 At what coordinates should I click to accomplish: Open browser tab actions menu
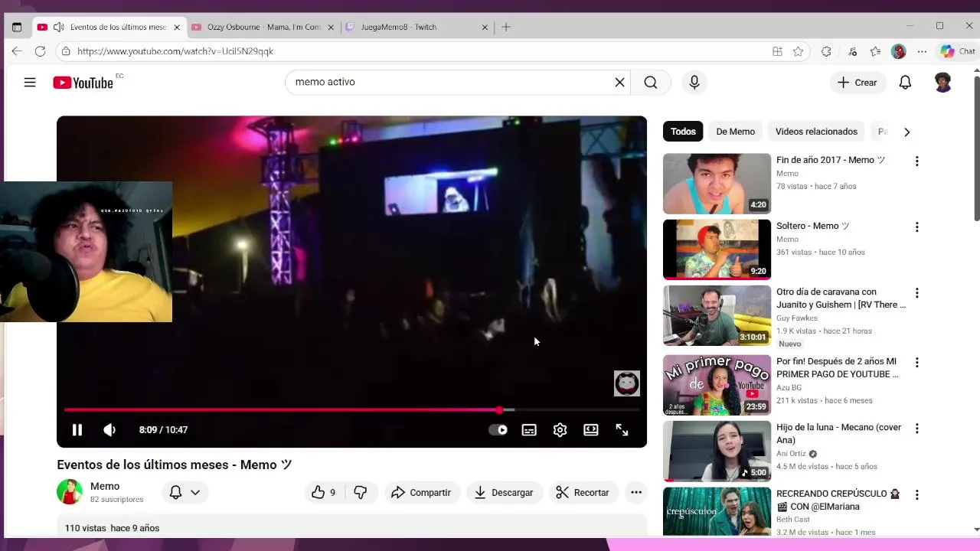click(17, 27)
